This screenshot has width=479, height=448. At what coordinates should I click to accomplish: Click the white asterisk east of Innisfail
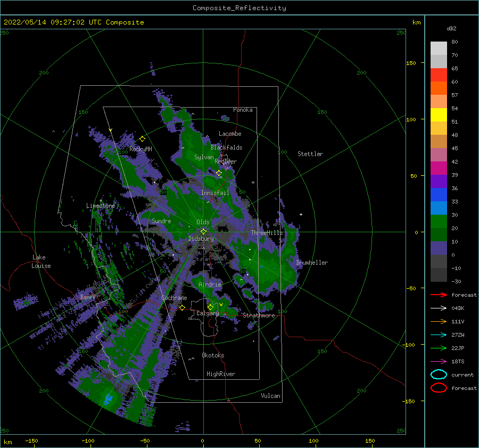pyautogui.click(x=253, y=183)
